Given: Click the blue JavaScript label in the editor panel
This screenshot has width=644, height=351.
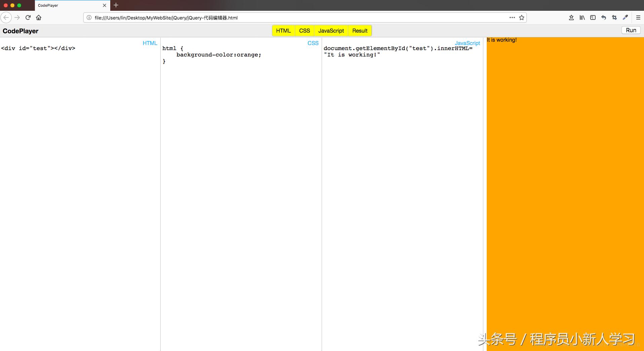Looking at the screenshot, I should point(467,43).
